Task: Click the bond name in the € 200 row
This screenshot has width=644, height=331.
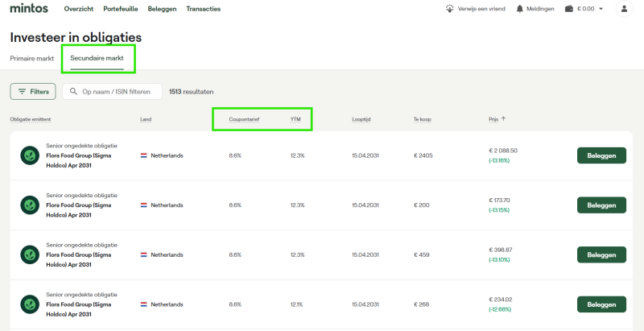Action: [x=78, y=210]
